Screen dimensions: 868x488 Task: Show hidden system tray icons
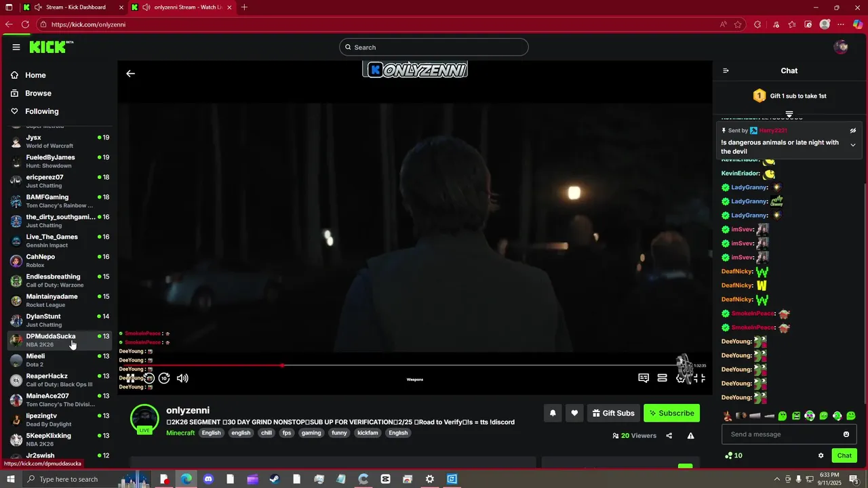coord(776,479)
